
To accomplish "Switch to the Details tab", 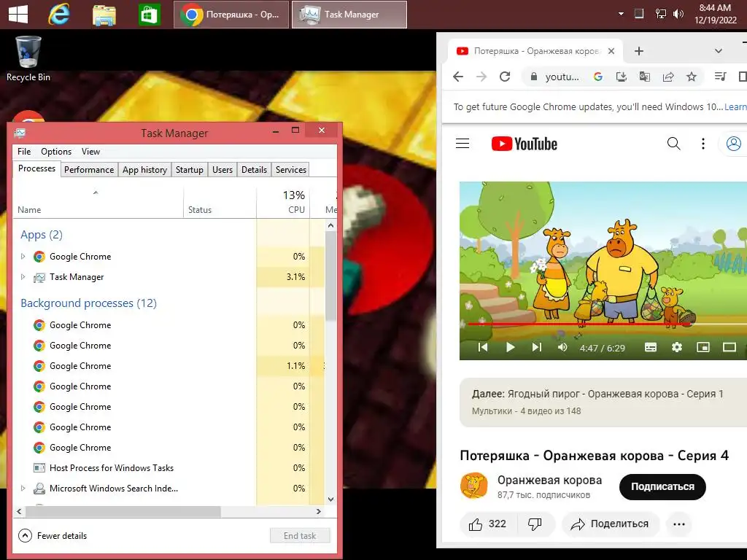I will [x=254, y=169].
